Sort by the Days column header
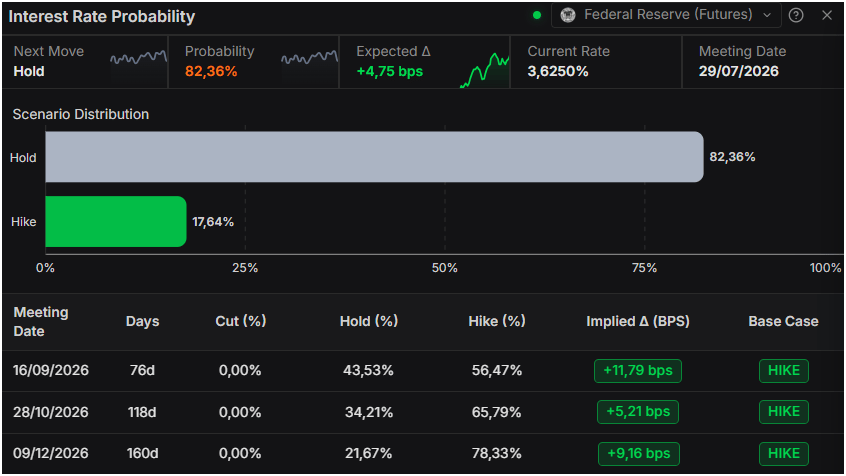This screenshot has width=846, height=476. pos(142,322)
